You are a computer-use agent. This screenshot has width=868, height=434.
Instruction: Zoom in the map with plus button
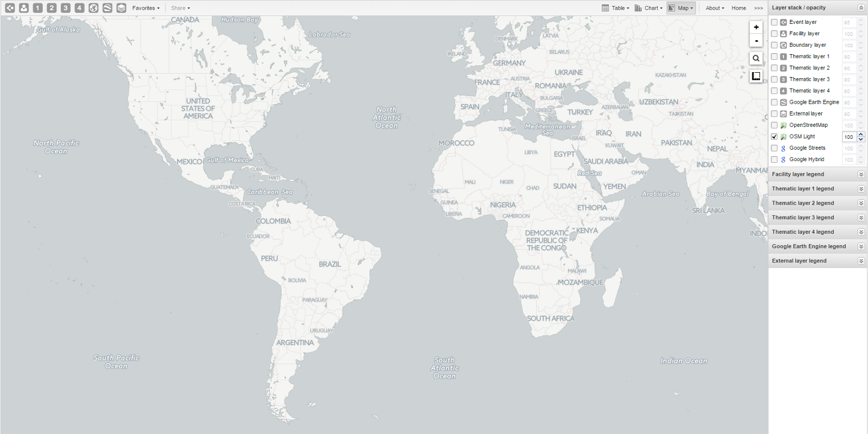(756, 27)
